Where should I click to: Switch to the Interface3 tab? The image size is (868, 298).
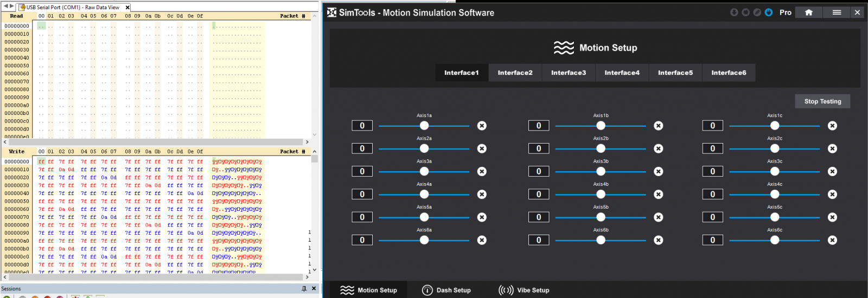(569, 73)
